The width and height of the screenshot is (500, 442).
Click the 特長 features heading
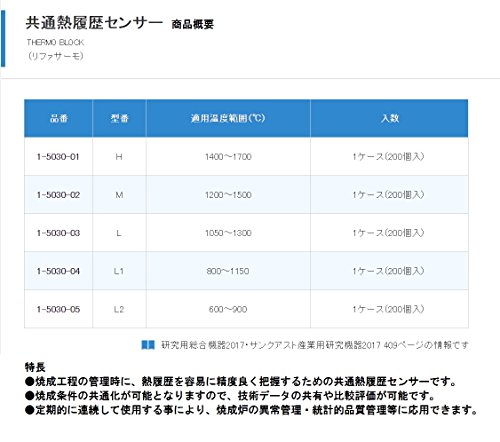[x=35, y=367]
